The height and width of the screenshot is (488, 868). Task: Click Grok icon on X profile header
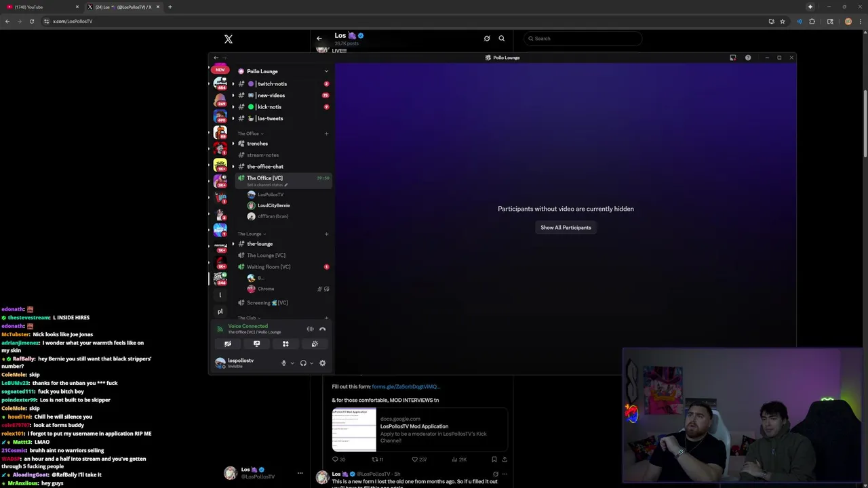click(487, 39)
